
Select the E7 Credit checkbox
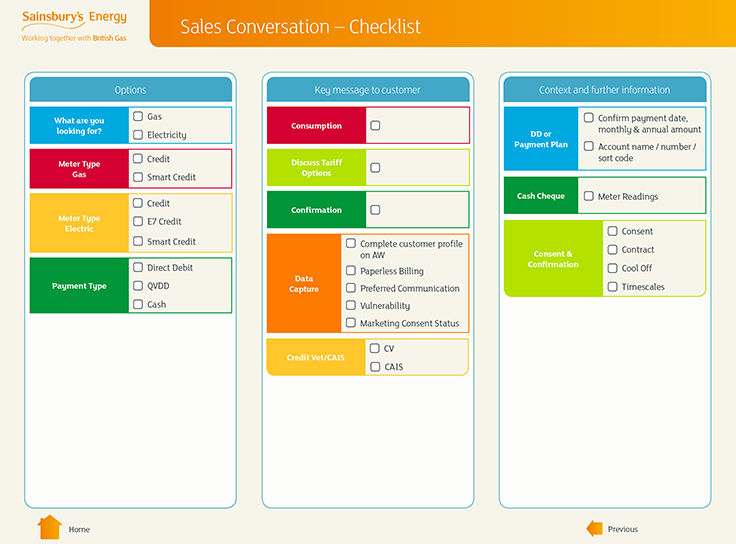tap(138, 222)
